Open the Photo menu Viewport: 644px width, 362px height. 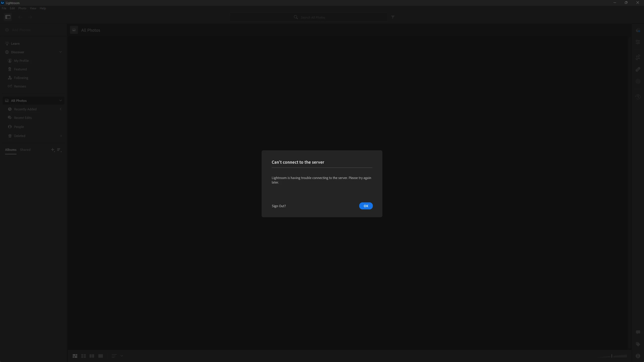pyautogui.click(x=22, y=8)
